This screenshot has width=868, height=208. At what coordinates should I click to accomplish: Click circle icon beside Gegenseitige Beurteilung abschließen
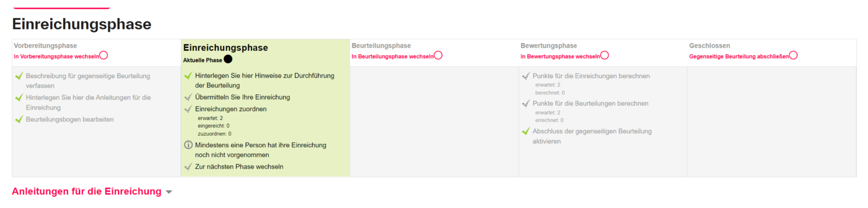click(793, 55)
